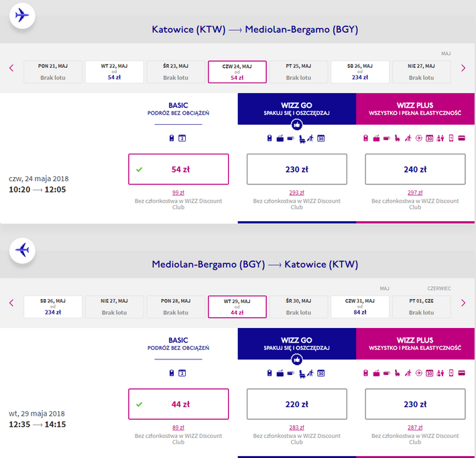
Task: Select the 230 zł WIZZ PLUS return fare
Action: pos(415,404)
